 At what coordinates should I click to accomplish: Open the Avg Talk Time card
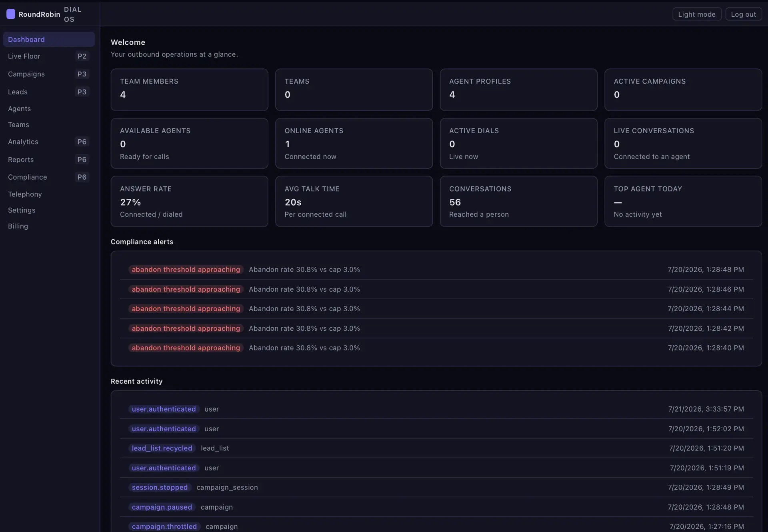pyautogui.click(x=354, y=201)
